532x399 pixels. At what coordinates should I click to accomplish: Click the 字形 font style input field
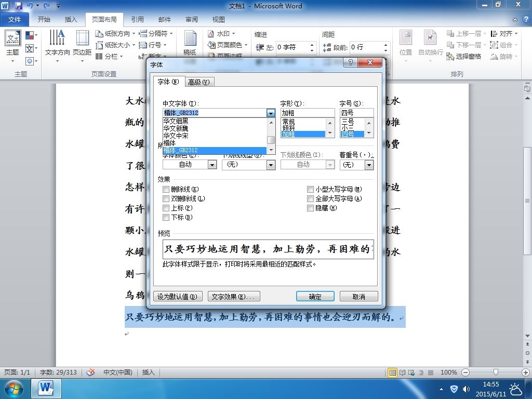tap(308, 113)
